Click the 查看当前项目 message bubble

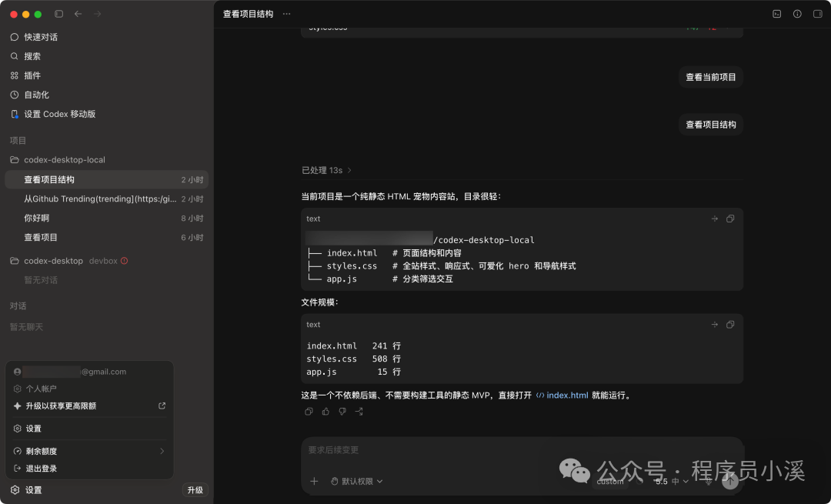coord(711,77)
